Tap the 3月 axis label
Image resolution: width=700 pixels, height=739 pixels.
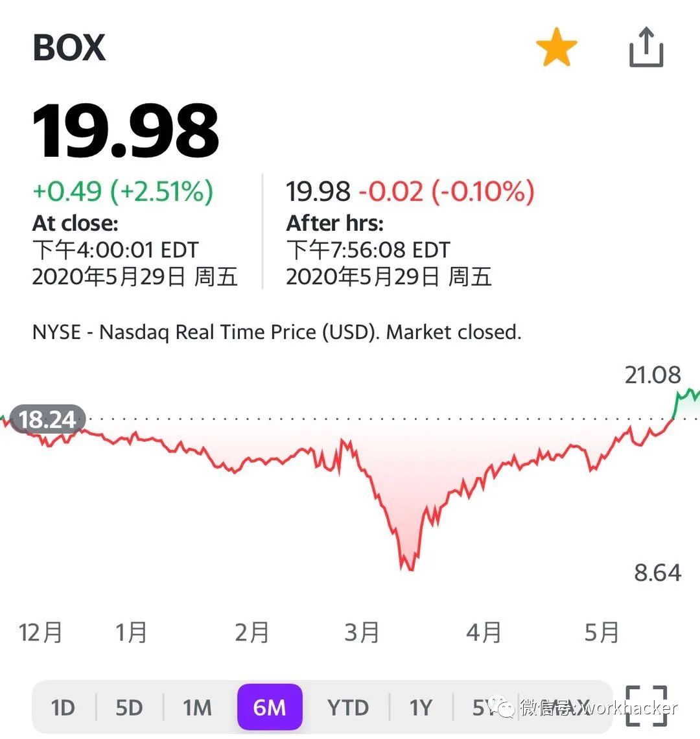pyautogui.click(x=362, y=632)
